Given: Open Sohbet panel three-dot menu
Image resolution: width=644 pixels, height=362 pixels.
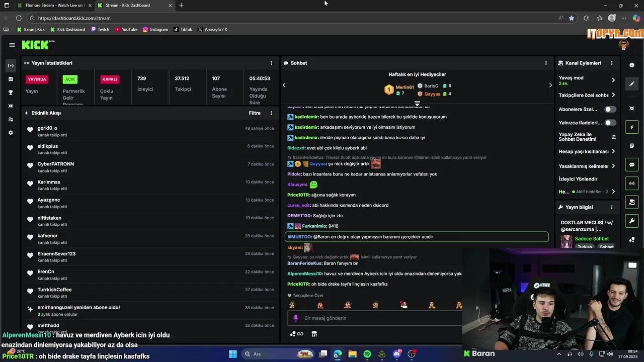Looking at the screenshot, I should [x=546, y=63].
